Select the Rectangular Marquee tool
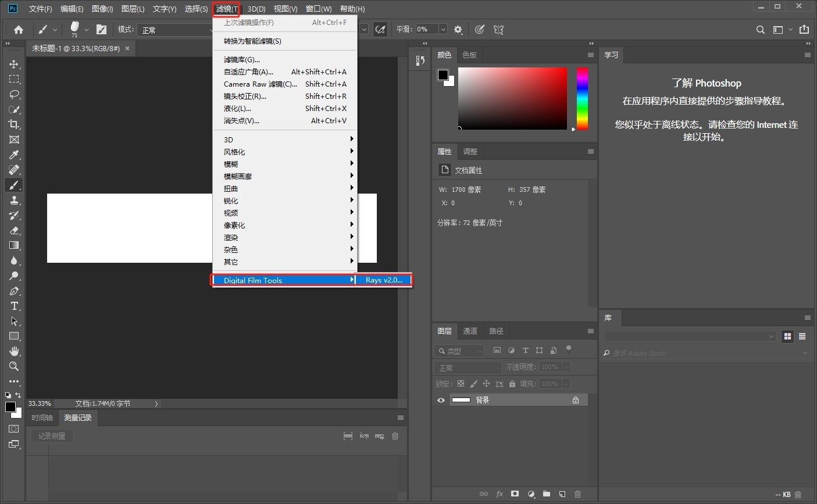 pos(14,79)
